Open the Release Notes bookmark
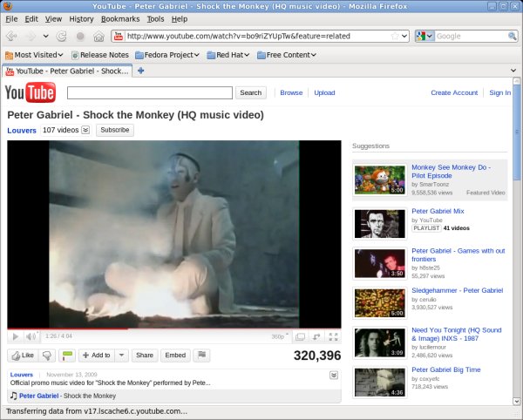 pos(100,55)
